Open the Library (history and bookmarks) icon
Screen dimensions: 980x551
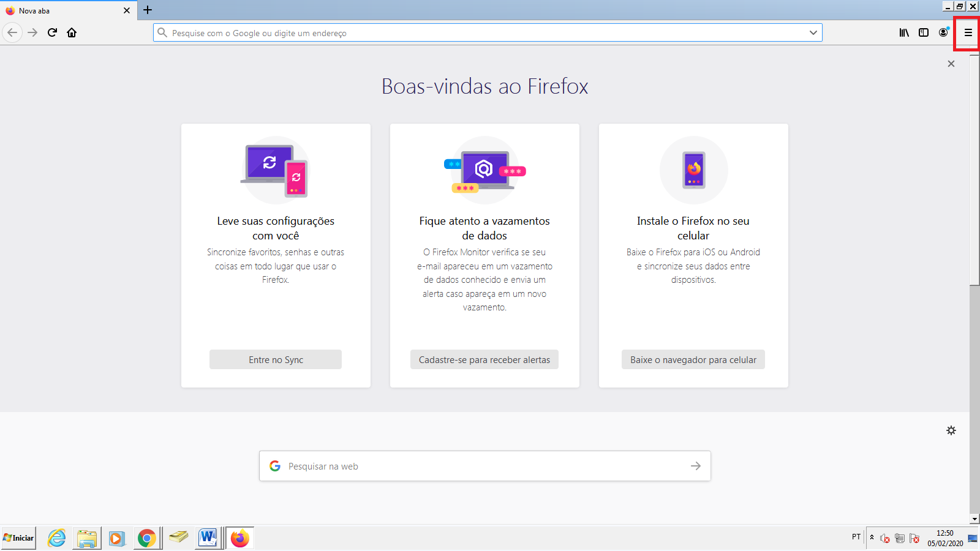pos(904,32)
